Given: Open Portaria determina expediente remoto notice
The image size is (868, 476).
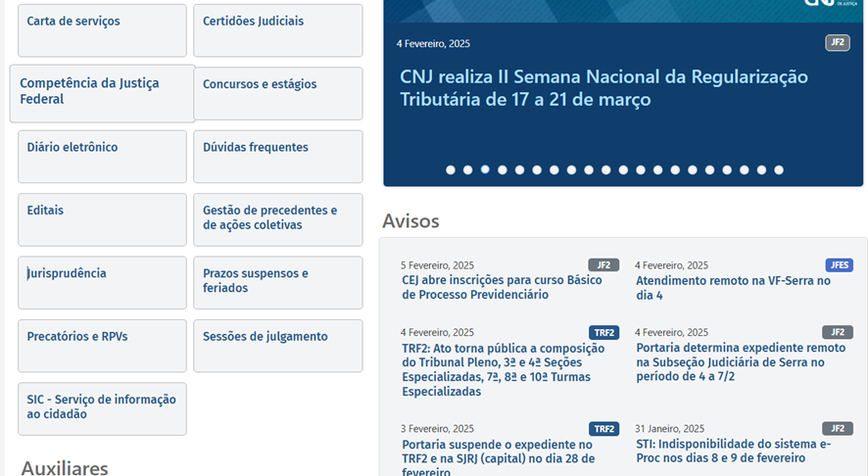Looking at the screenshot, I should [x=741, y=362].
